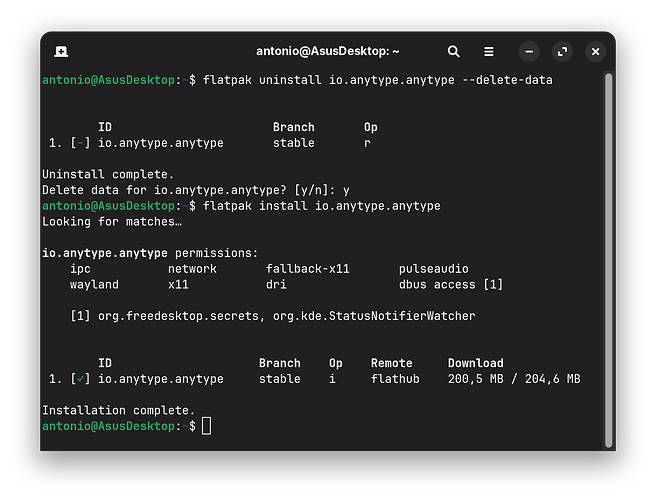Click the vertical scrollbar
Viewport: 655px width, 500px height.
(x=609, y=260)
